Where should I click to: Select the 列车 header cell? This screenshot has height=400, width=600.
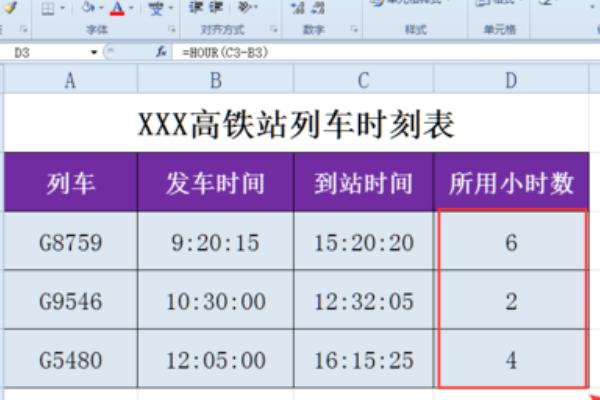click(71, 182)
